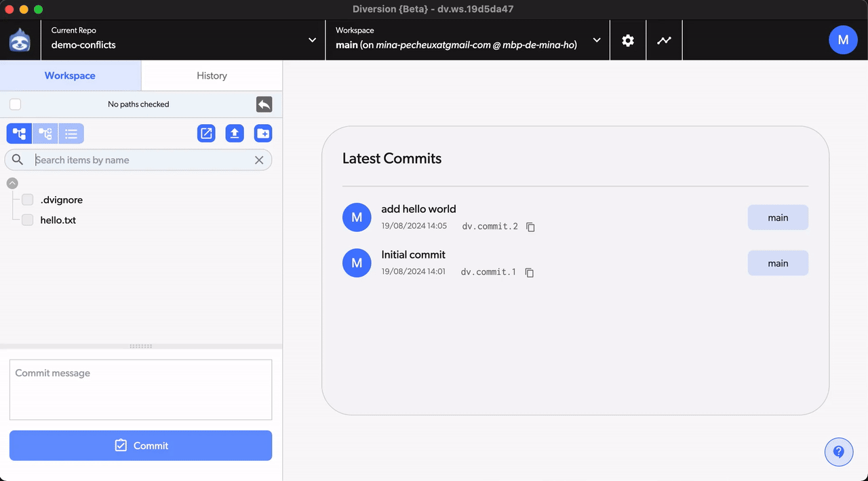
Task: Click the Search items by name field
Action: click(138, 160)
